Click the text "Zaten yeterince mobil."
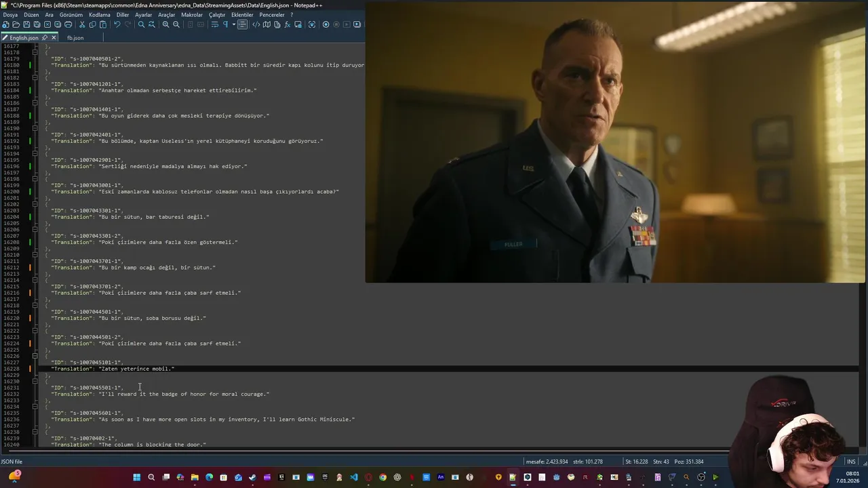 136,369
